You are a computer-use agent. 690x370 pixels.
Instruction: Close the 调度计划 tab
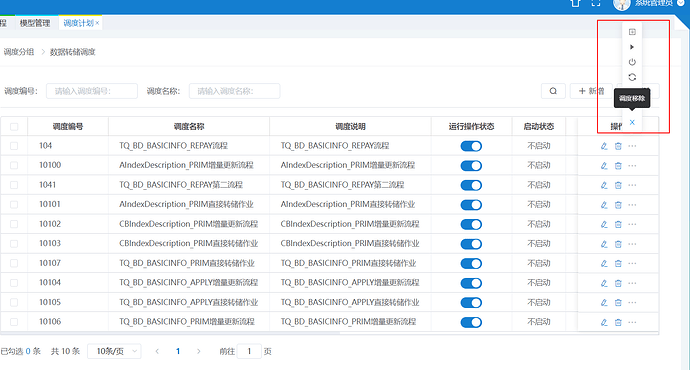point(97,23)
